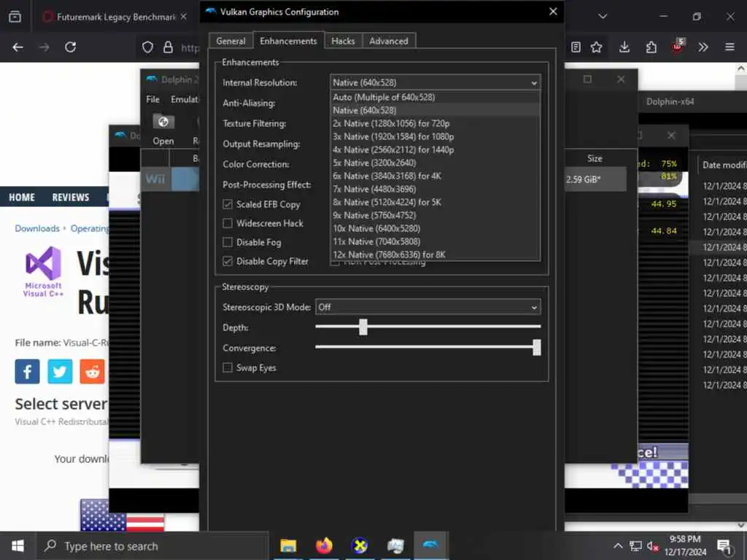This screenshot has width=747, height=560.
Task: Share on Twitter icon
Action: (x=60, y=371)
